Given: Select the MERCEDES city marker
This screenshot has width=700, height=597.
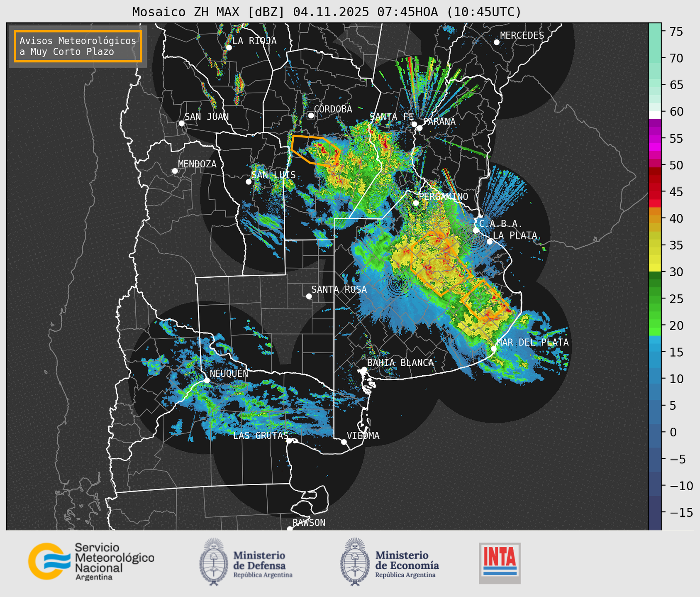Looking at the screenshot, I should tap(496, 42).
